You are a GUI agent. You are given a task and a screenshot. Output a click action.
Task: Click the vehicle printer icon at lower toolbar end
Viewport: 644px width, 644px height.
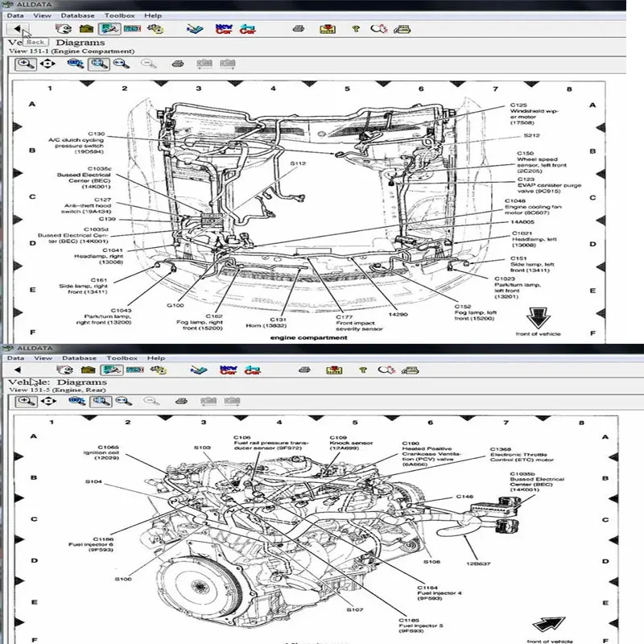[410, 370]
